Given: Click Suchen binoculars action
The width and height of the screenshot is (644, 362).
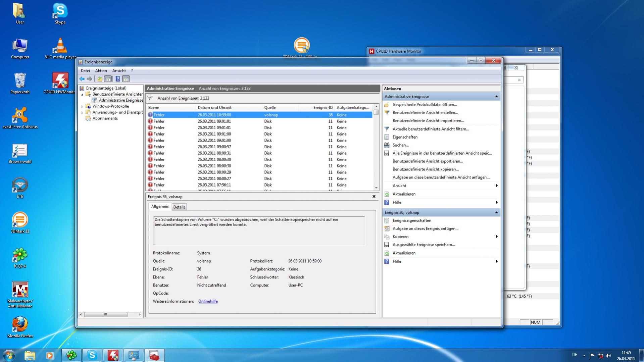Looking at the screenshot, I should pyautogui.click(x=401, y=145).
